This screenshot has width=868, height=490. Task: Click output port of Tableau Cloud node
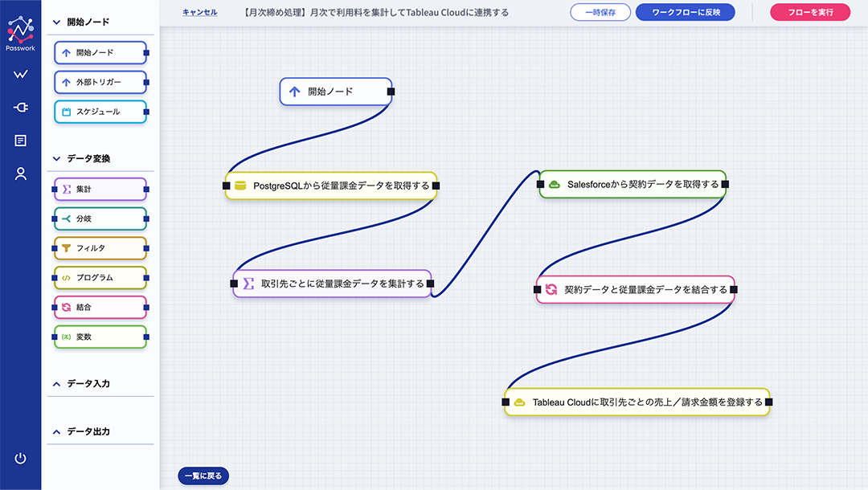point(768,402)
